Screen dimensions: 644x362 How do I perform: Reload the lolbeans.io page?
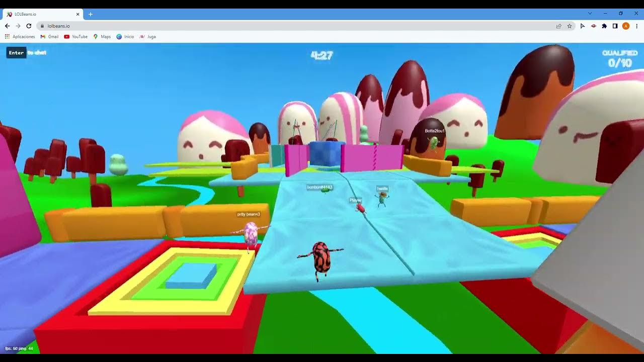[29, 26]
